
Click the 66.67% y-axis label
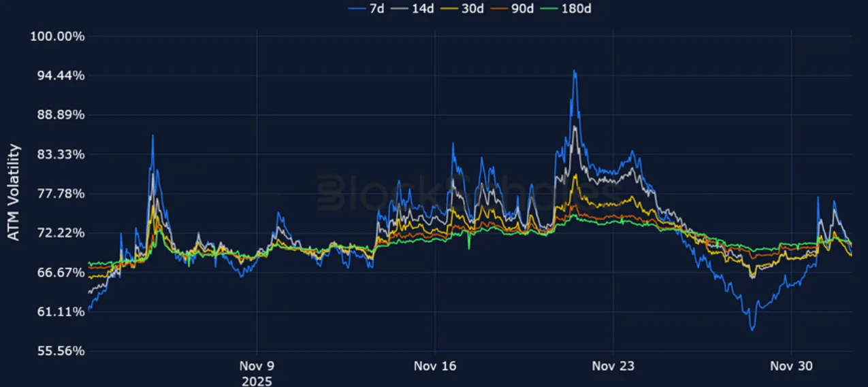pos(60,272)
